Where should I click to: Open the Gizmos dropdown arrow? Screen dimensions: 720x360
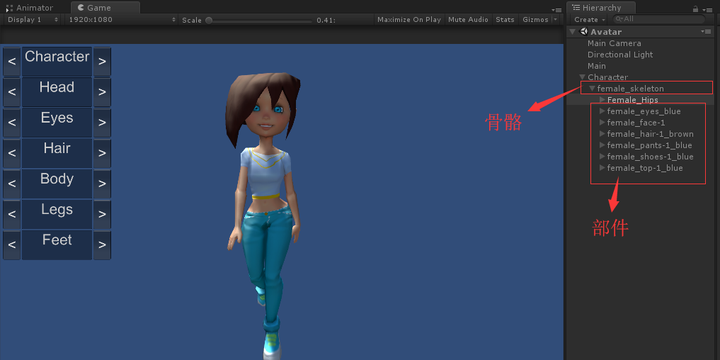click(555, 20)
